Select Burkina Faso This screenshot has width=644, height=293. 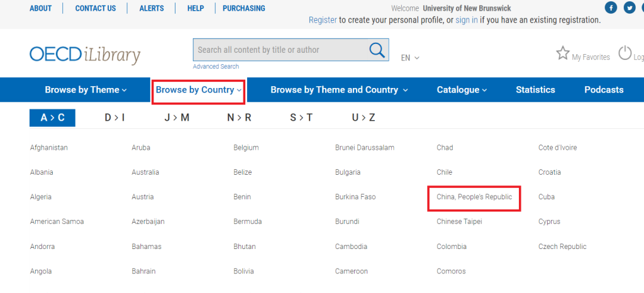coord(355,197)
